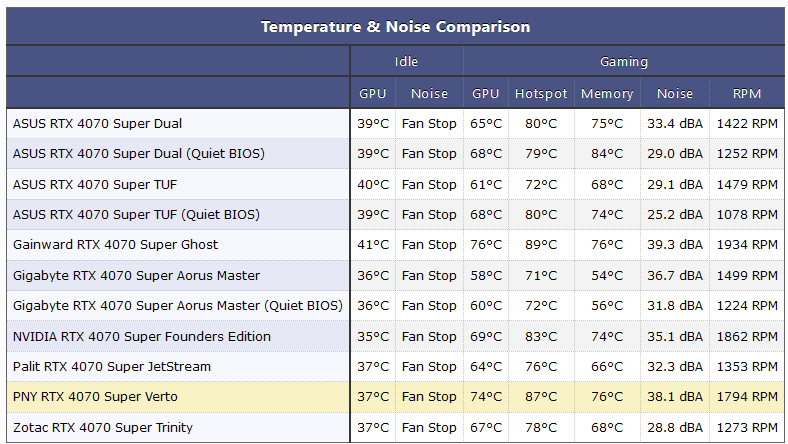Screen dimensions: 788x444
Task: Click the highlighted PNY RTX 4070 Super Verto
Action: tap(95, 397)
